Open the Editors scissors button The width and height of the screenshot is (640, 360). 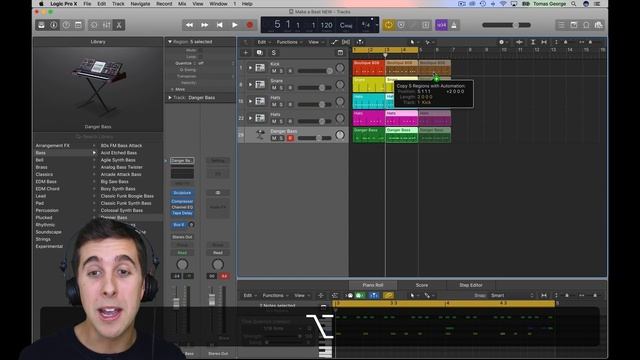(x=119, y=25)
